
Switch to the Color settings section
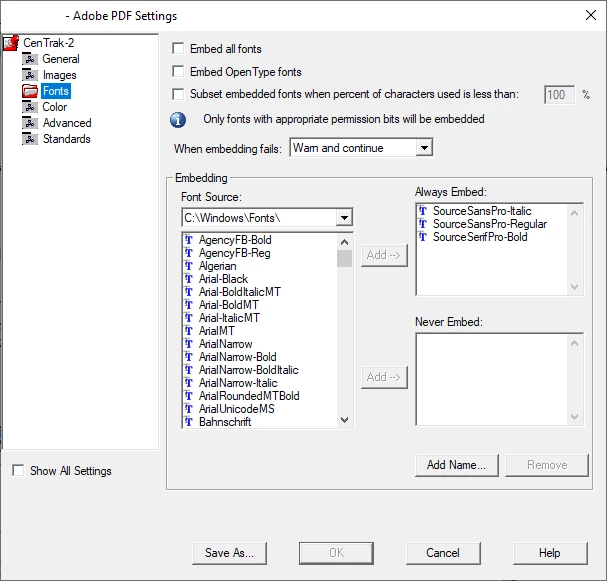coord(55,107)
